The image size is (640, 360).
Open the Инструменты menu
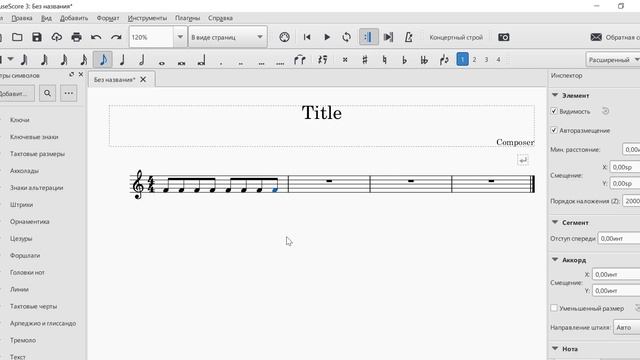click(x=147, y=18)
